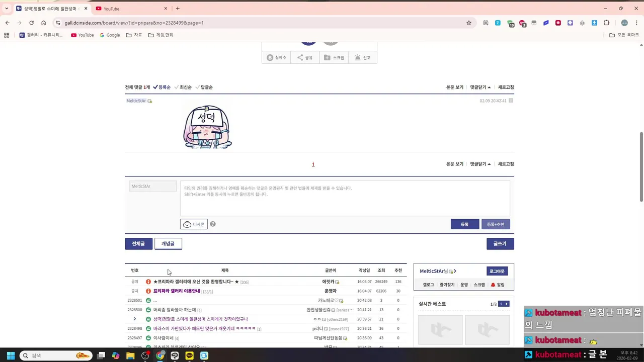Click the 실베추 button icon
The image size is (644, 362).
click(x=270, y=58)
